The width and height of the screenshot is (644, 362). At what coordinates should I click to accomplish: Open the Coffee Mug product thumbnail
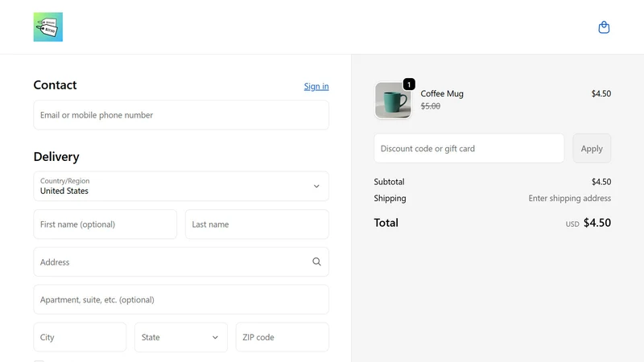point(393,100)
